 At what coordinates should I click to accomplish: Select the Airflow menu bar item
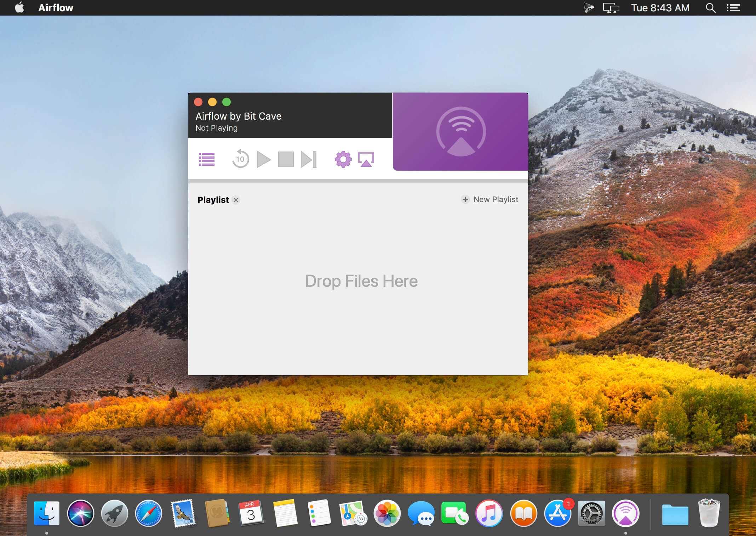tap(56, 7)
